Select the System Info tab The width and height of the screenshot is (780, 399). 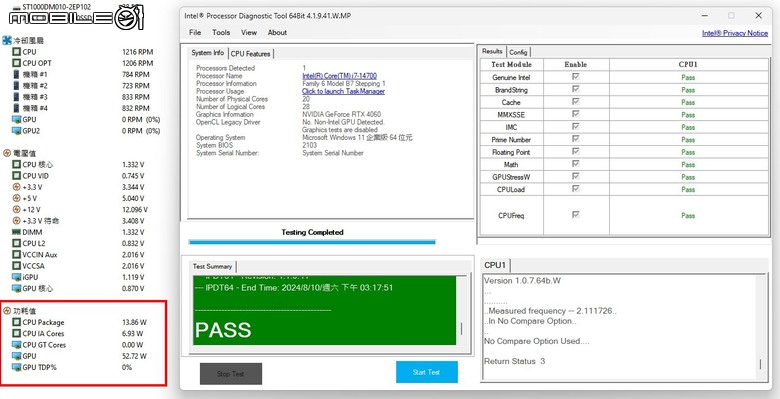[208, 53]
